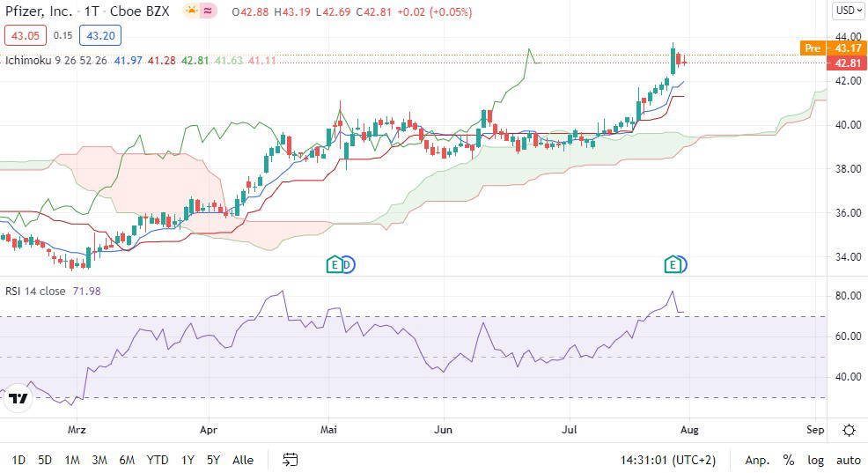Click the May dividend D marker
This screenshot has height=473, width=868.
pyautogui.click(x=349, y=265)
